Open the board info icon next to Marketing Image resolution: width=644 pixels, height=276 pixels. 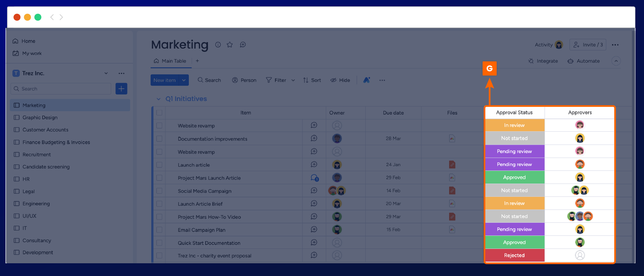[x=218, y=45]
